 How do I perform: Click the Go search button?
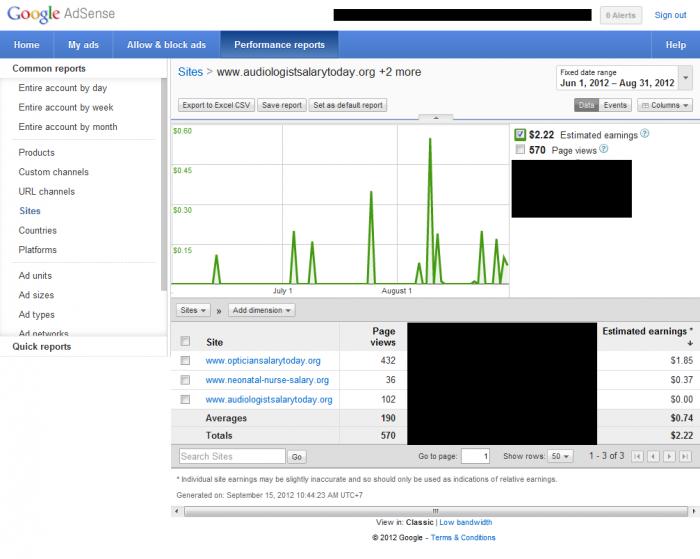point(296,457)
